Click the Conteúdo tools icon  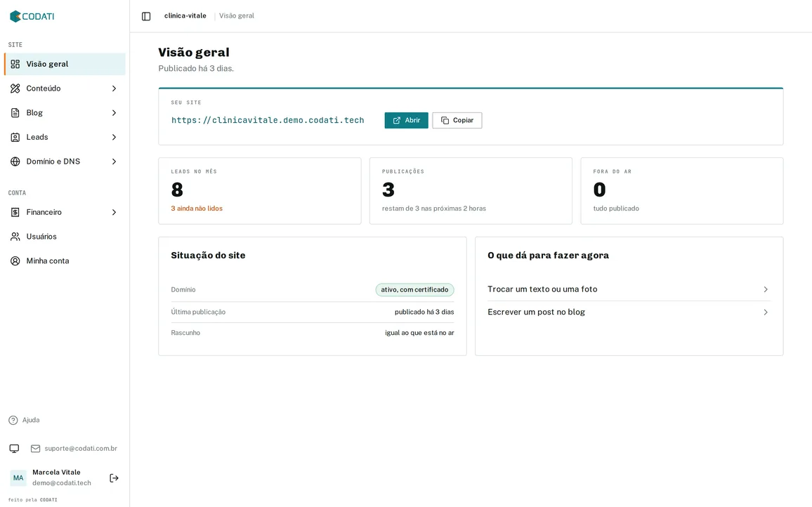(x=15, y=88)
